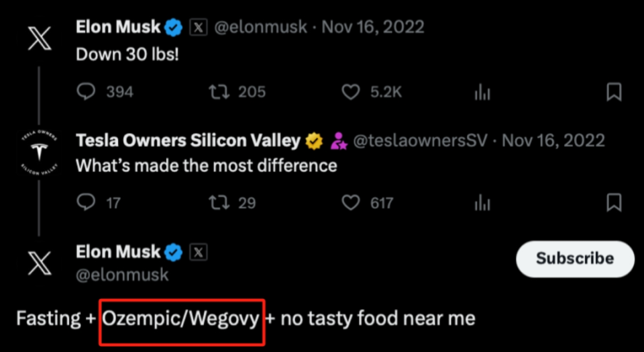Reply to the 'Down 30 lbs!' tweet
Image resolution: width=644 pixels, height=352 pixels.
(87, 92)
